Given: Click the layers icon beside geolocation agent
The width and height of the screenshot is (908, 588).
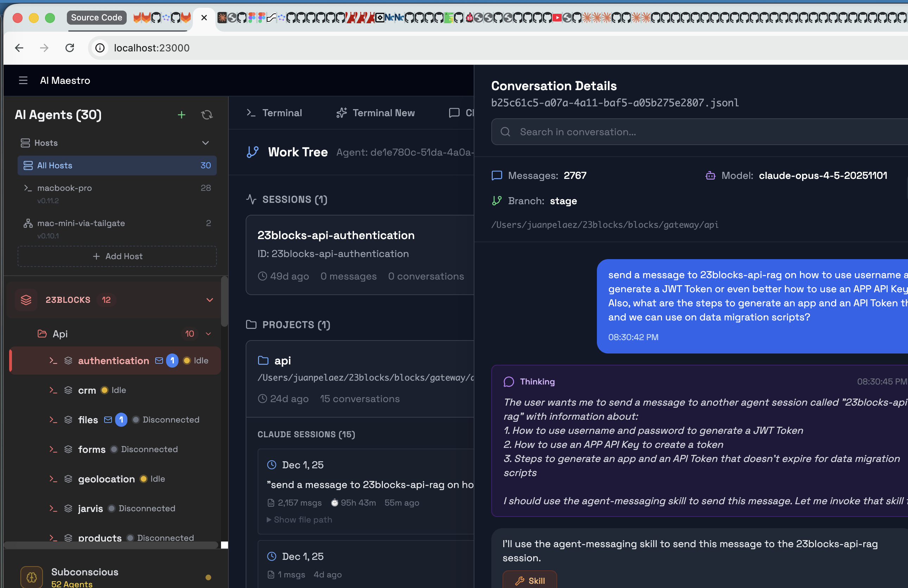Looking at the screenshot, I should [68, 479].
